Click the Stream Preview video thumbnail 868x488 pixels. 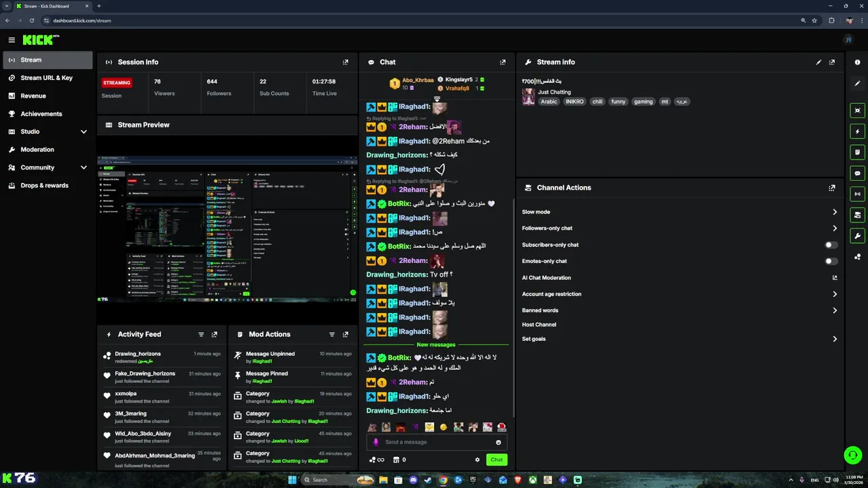coord(227,229)
